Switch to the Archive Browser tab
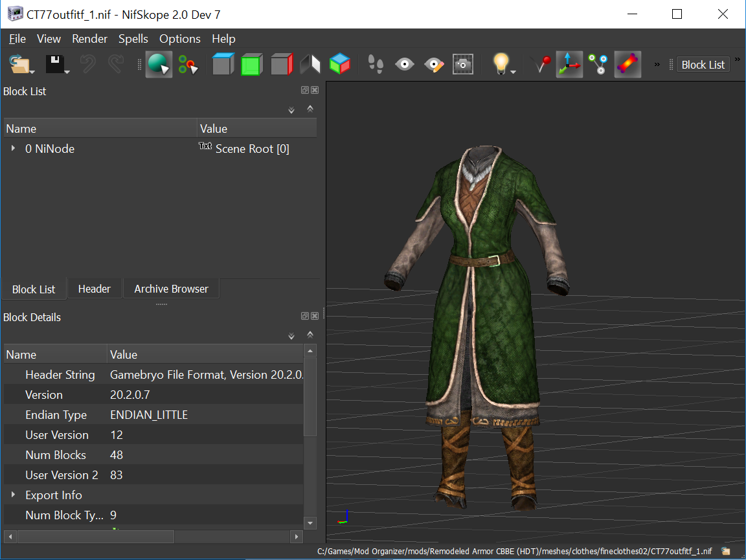The width and height of the screenshot is (746, 560). [171, 289]
